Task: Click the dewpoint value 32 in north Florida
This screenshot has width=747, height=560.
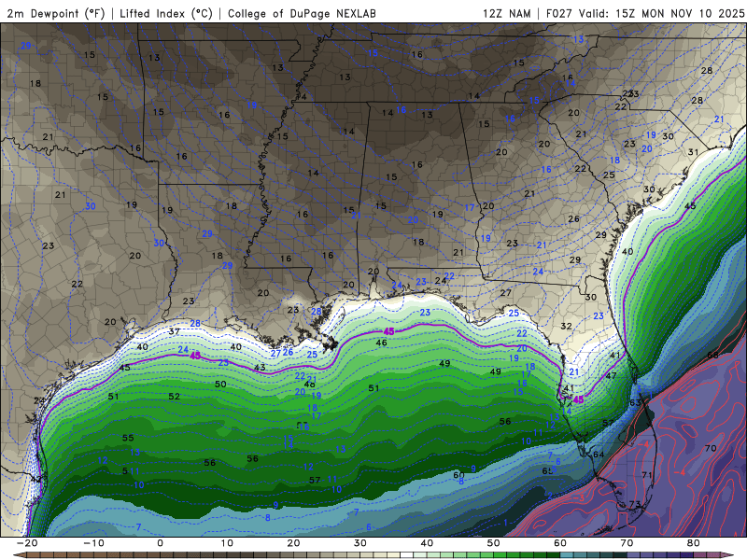Action: 566,326
